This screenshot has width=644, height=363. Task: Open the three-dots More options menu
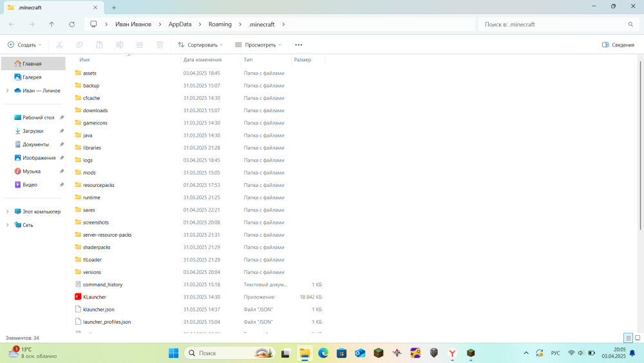(299, 44)
